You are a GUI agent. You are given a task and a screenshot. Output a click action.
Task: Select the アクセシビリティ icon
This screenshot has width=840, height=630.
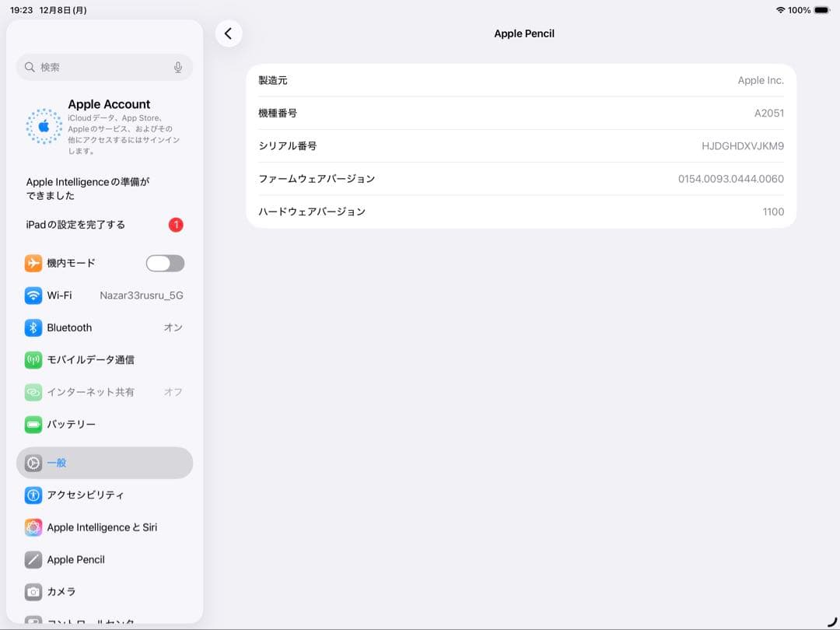tap(33, 495)
